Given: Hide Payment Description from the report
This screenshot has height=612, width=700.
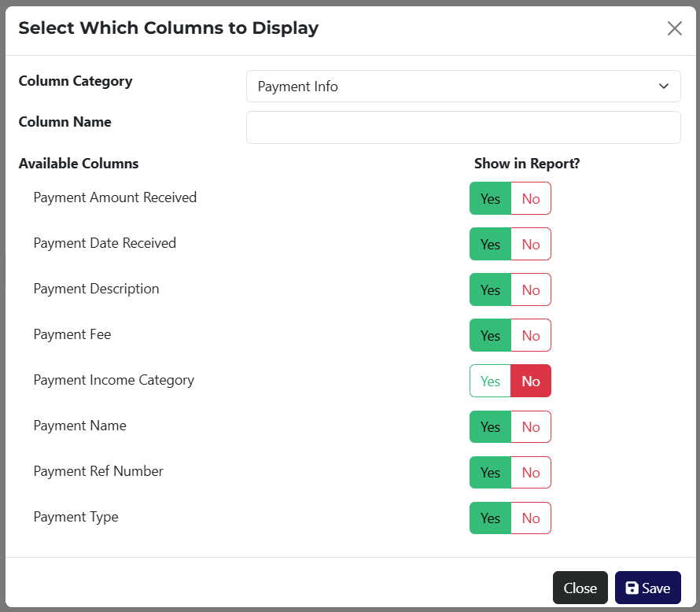Looking at the screenshot, I should pos(531,289).
